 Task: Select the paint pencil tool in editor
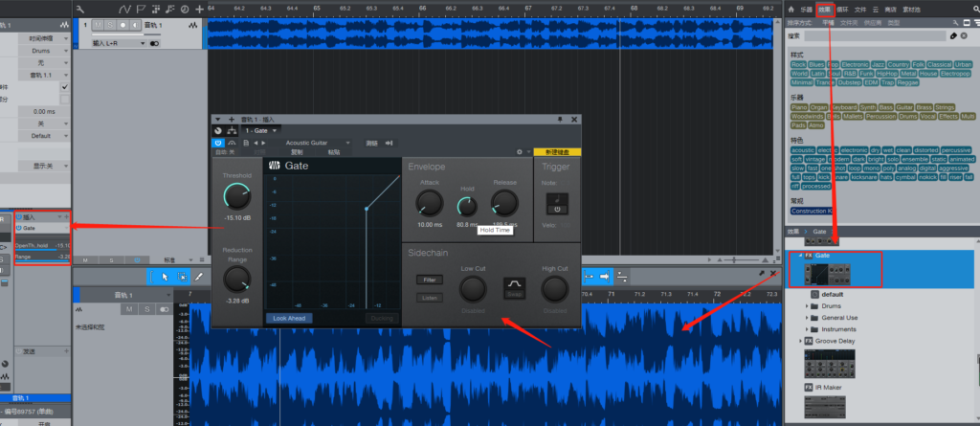199,277
